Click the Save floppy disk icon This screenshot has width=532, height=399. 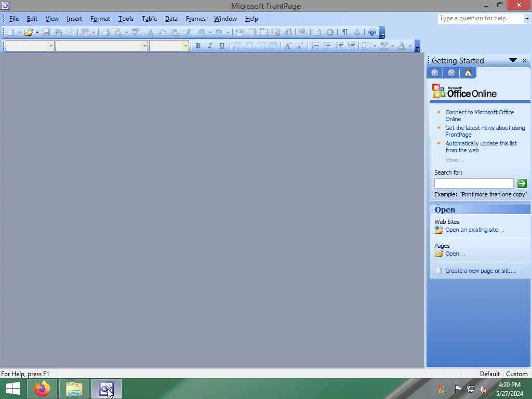pyautogui.click(x=46, y=32)
